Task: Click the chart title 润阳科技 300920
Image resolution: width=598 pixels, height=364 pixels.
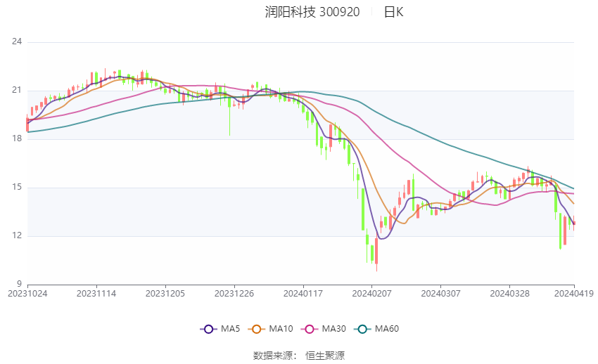Action: tap(312, 12)
